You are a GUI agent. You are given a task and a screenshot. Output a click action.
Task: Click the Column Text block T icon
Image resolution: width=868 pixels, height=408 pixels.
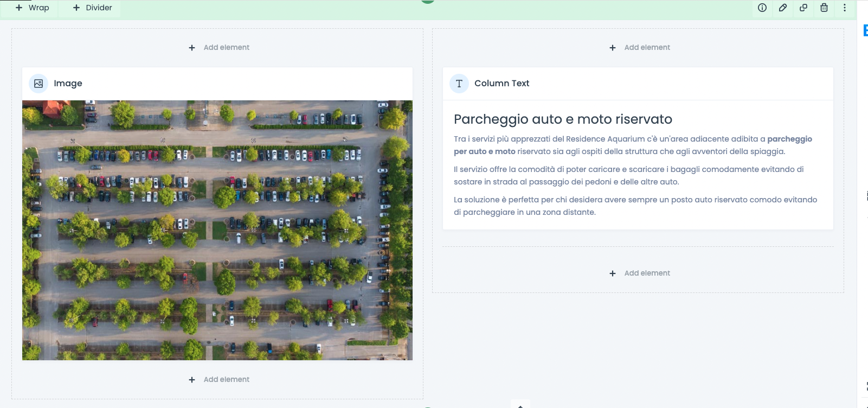coord(459,84)
